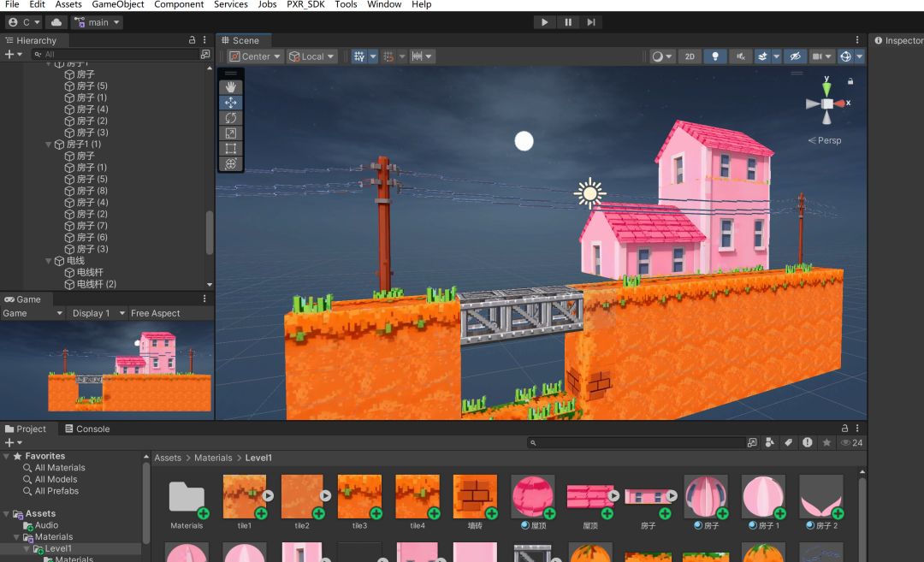
Task: Select the Scale tool
Action: coord(231,133)
